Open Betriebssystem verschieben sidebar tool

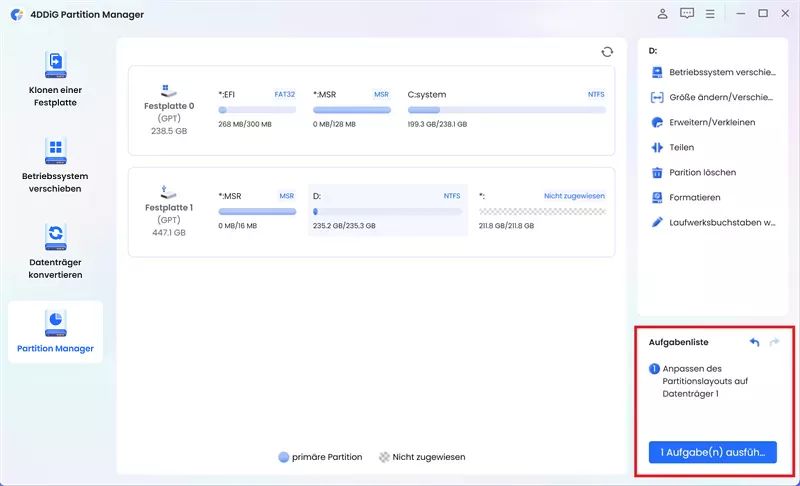(x=55, y=165)
